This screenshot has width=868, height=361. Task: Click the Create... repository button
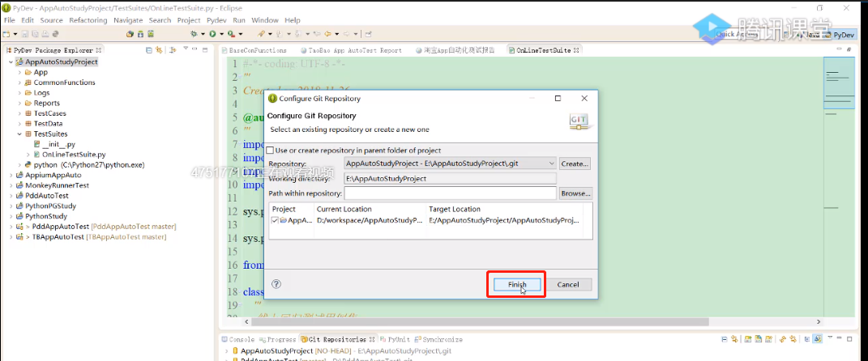coord(575,164)
